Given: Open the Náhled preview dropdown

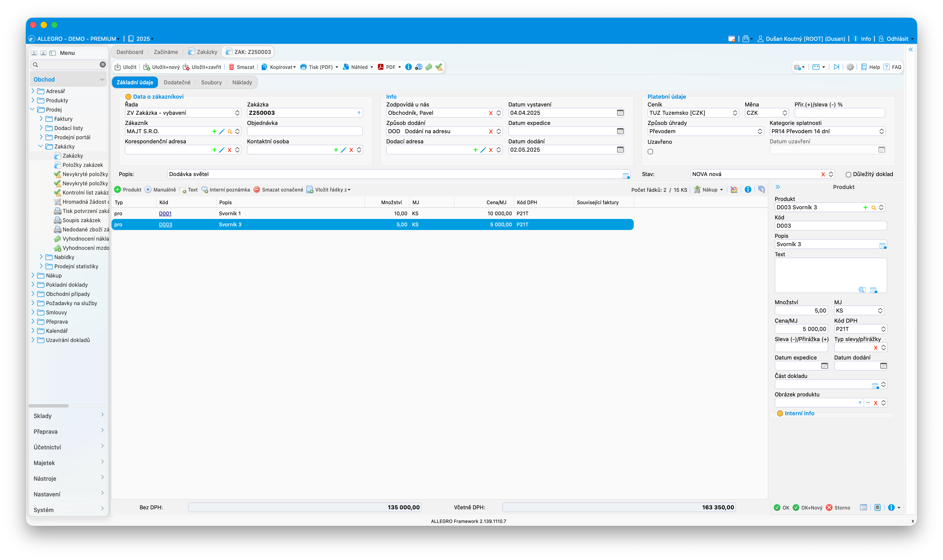Looking at the screenshot, I should tap(358, 67).
